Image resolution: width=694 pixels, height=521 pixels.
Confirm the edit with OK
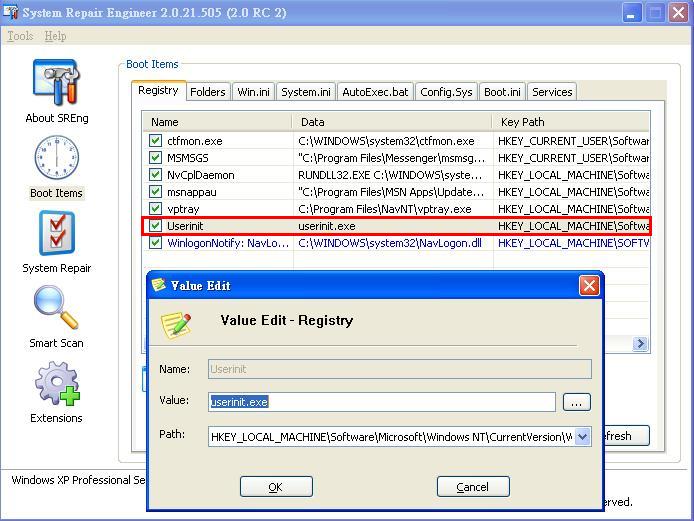coord(276,487)
